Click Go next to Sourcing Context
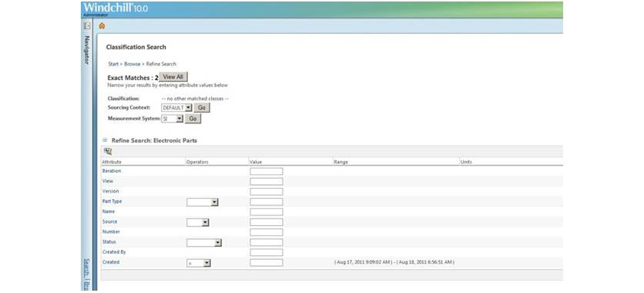Image resolution: width=644 pixels, height=293 pixels. 202,108
